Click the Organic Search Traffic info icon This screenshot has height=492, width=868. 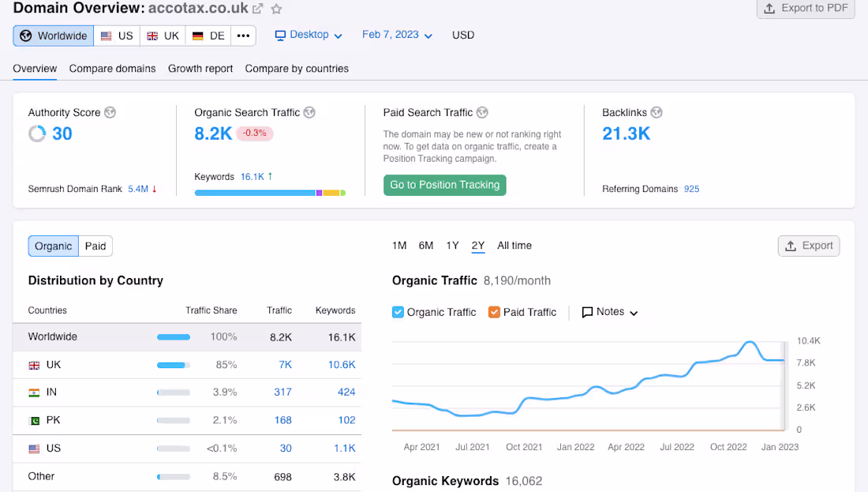click(309, 112)
